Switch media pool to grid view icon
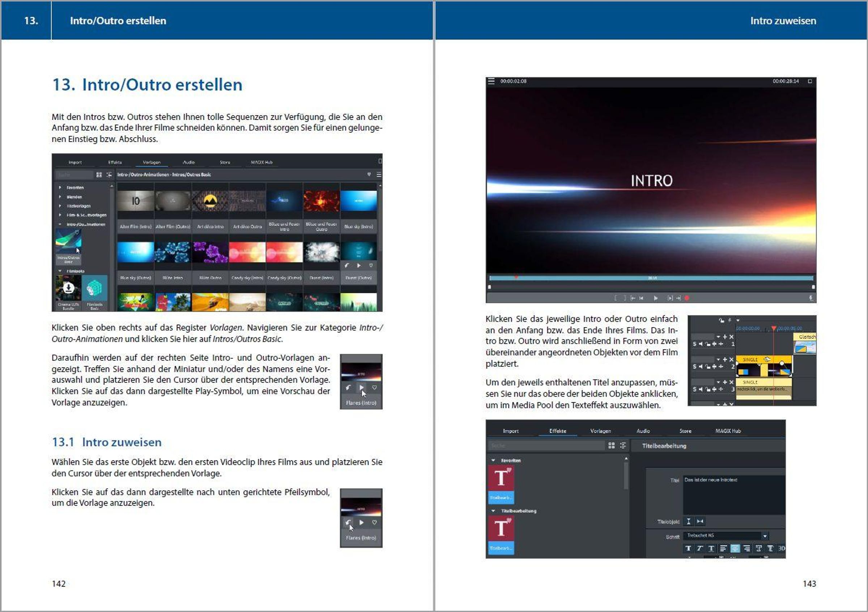The image size is (868, 612). pos(611,446)
